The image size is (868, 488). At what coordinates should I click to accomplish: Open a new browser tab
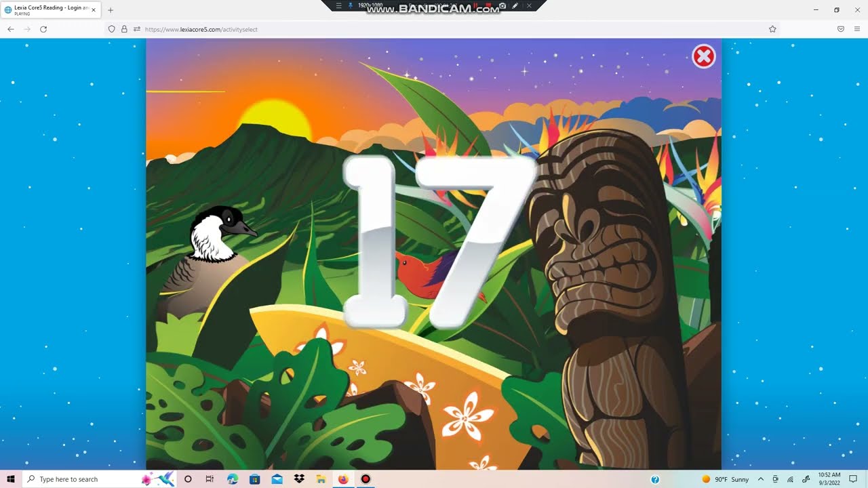pyautogui.click(x=111, y=9)
